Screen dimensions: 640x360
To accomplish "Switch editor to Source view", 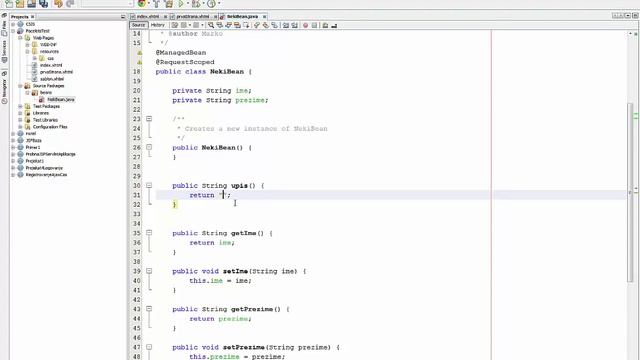I will coord(138,25).
